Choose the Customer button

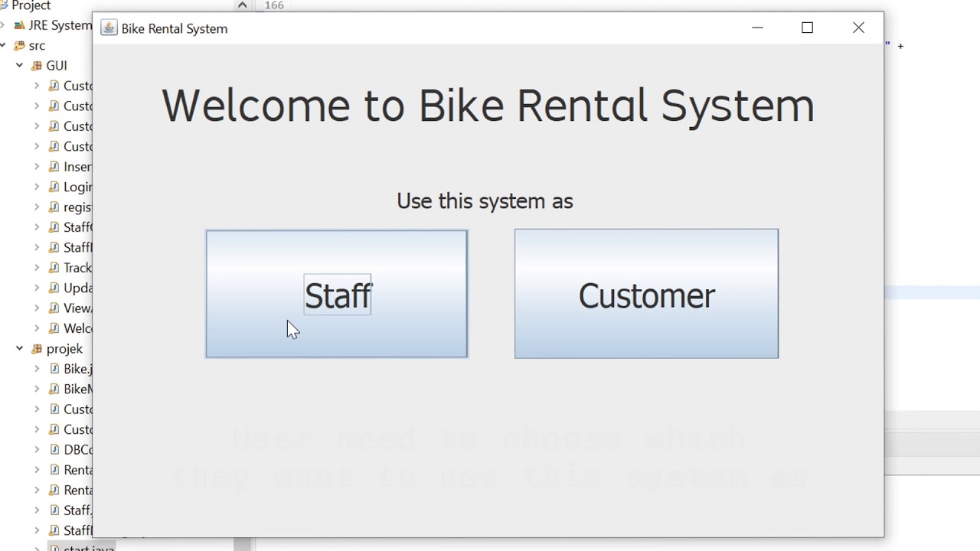point(646,294)
